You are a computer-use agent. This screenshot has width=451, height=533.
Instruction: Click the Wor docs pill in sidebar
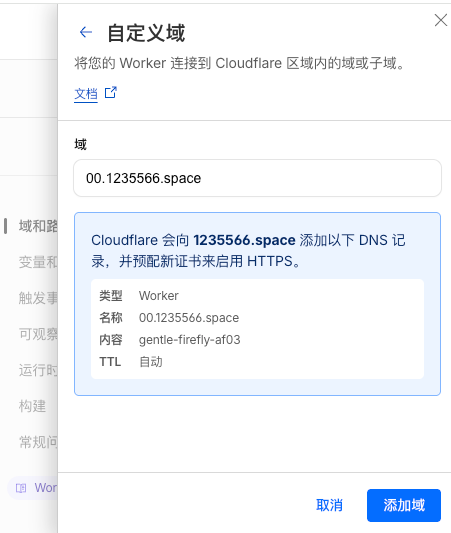(33, 488)
